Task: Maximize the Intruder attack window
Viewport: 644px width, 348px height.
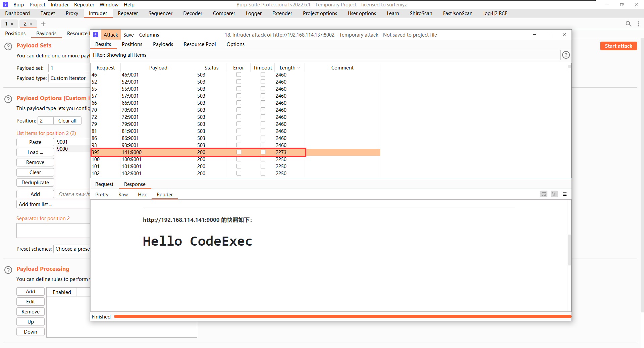Action: (549, 35)
